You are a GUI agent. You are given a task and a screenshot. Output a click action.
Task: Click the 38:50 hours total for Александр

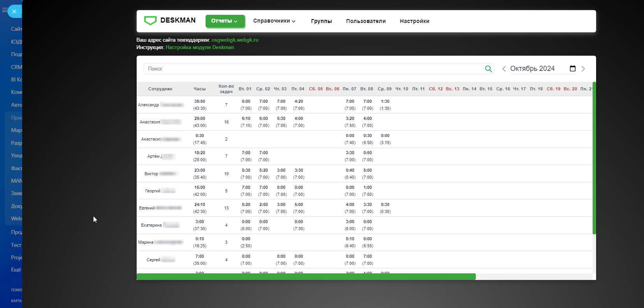pos(200,101)
